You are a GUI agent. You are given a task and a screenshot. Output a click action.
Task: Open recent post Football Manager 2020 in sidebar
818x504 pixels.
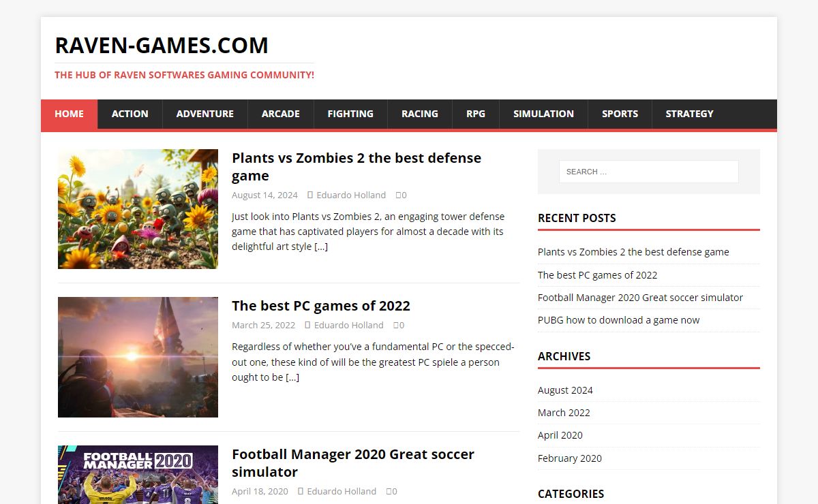tap(640, 298)
